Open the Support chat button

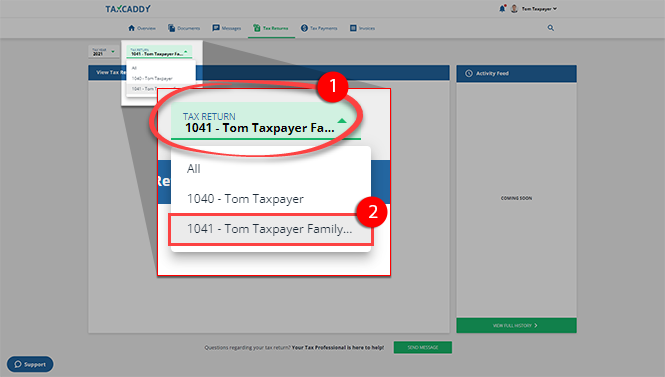[x=30, y=364]
